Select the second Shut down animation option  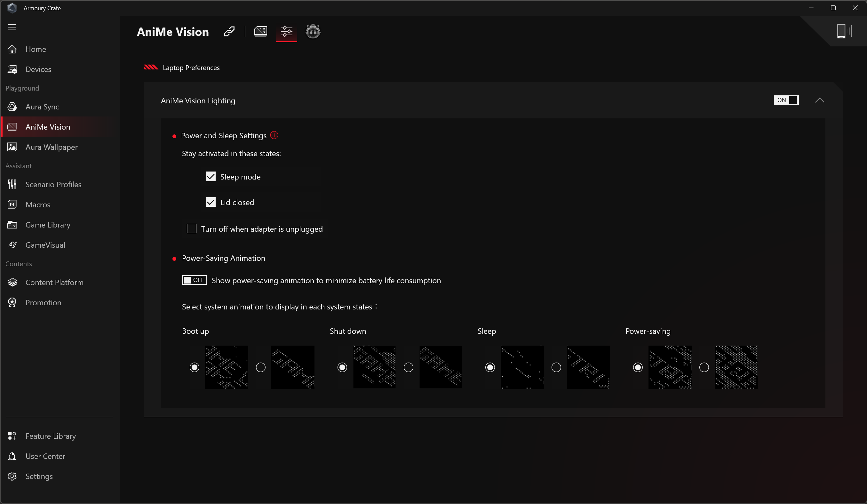pyautogui.click(x=408, y=367)
